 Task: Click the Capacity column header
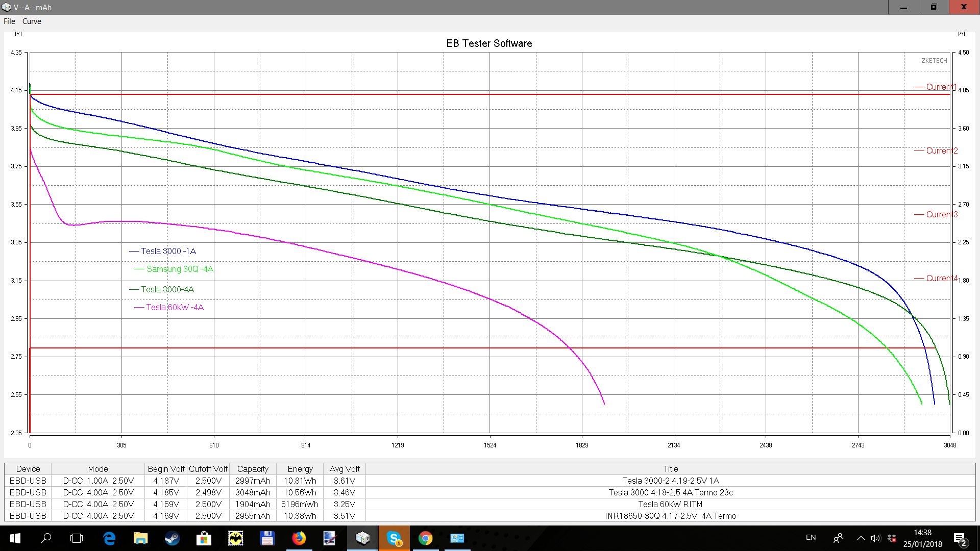[x=253, y=469]
